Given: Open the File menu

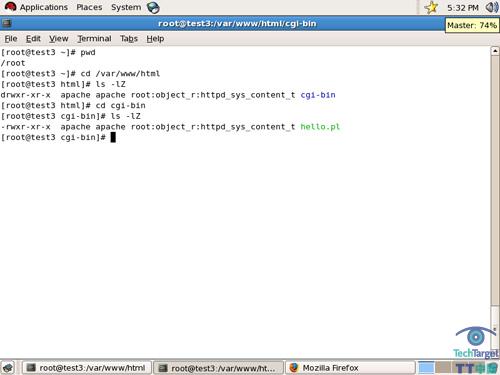Looking at the screenshot, I should point(11,39).
